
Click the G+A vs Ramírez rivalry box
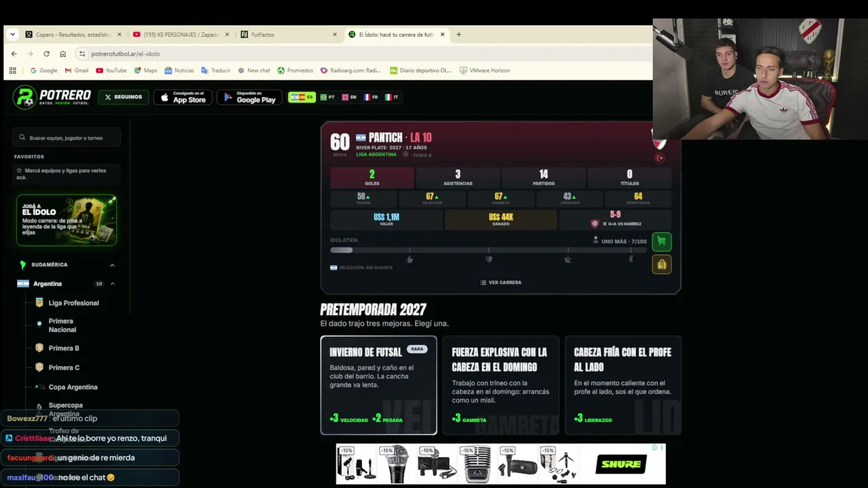tap(615, 220)
